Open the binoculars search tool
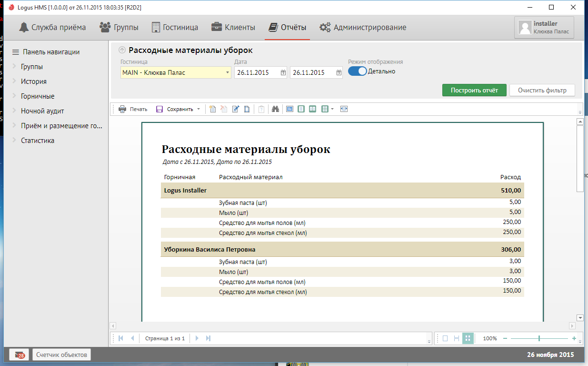588x366 pixels. 275,109
